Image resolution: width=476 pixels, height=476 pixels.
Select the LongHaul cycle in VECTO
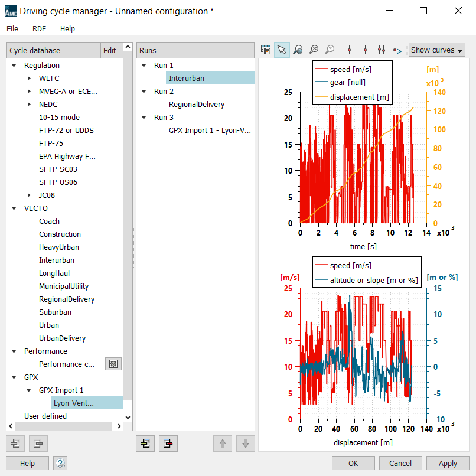[x=54, y=273]
